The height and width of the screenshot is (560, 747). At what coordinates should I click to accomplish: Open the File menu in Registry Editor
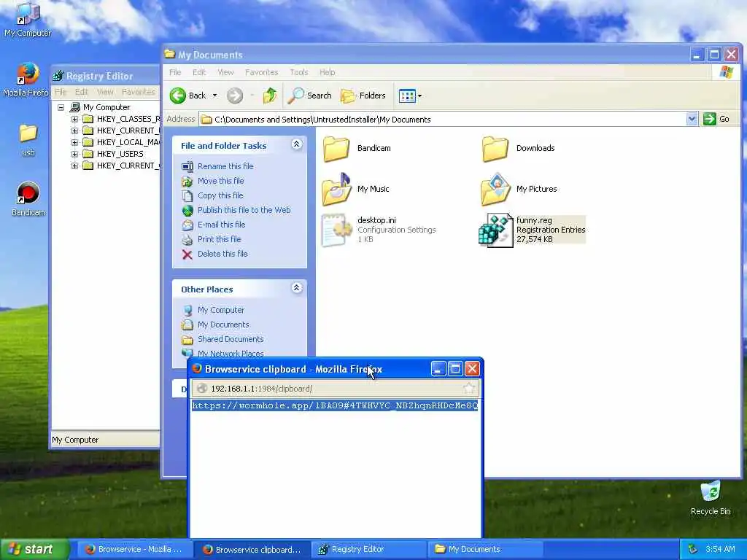[61, 92]
